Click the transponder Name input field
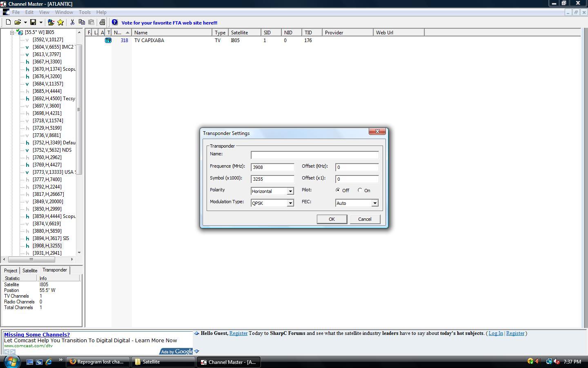Screen dimensions: 588x368 tap(315, 155)
